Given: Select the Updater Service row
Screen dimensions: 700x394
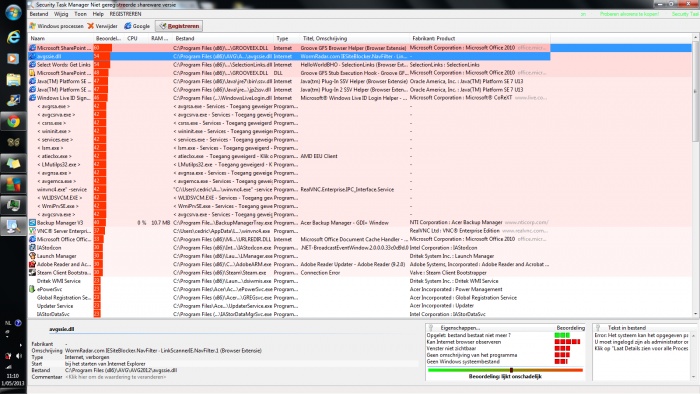Looking at the screenshot, I should (289, 306).
